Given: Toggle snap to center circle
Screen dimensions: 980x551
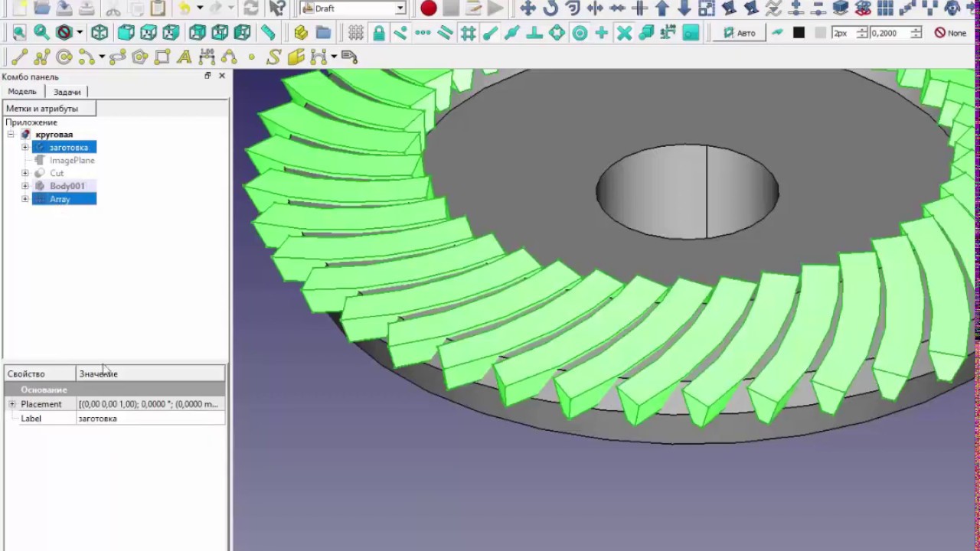Looking at the screenshot, I should (x=580, y=33).
